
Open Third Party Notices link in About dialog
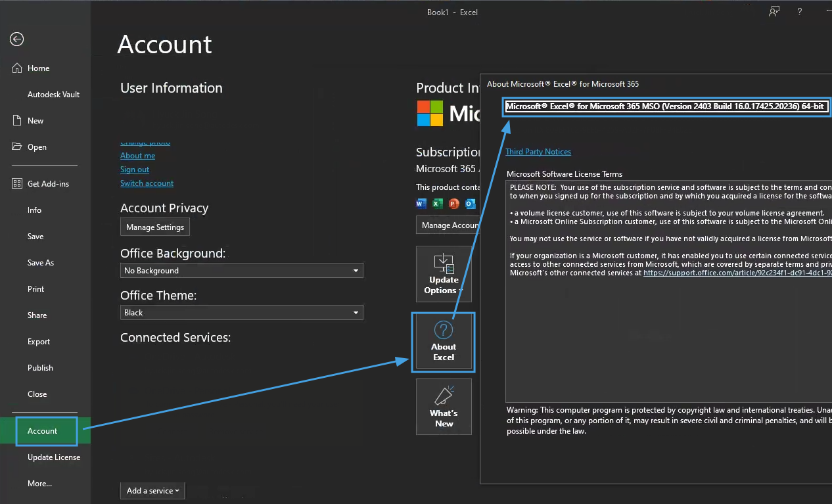coord(538,152)
